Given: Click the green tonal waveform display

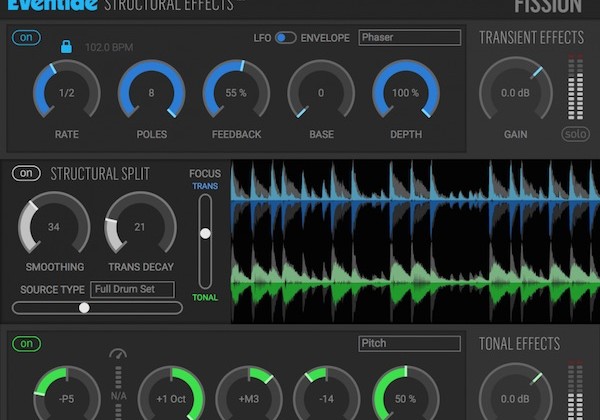Looking at the screenshot, I should pyautogui.click(x=415, y=285).
